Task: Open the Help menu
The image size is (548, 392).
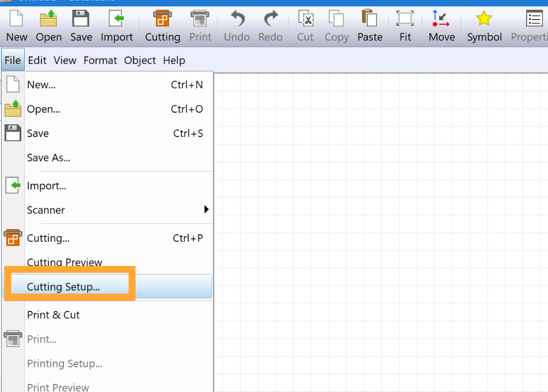Action: (174, 60)
